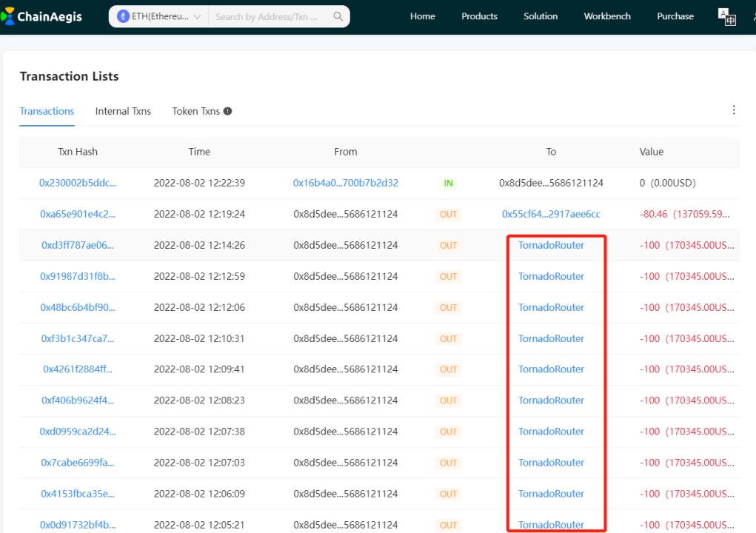This screenshot has width=756, height=533.
Task: Open transaction hash 0x4261f2884ff...
Action: [x=78, y=369]
